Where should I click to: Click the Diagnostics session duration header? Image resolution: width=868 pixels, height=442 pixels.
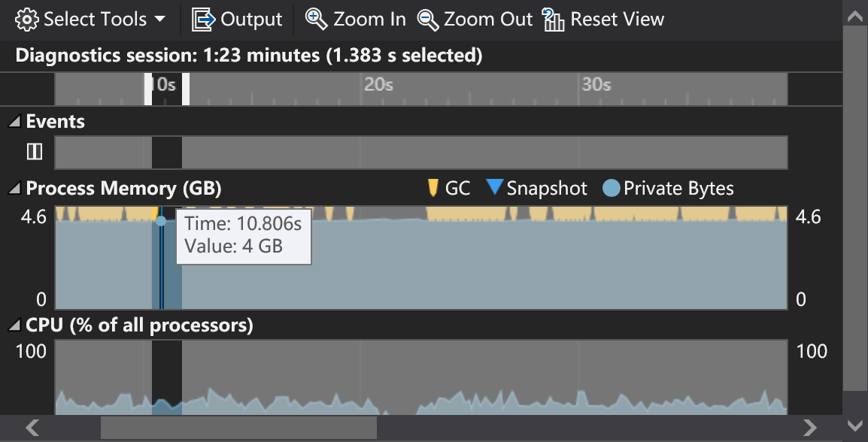[248, 56]
